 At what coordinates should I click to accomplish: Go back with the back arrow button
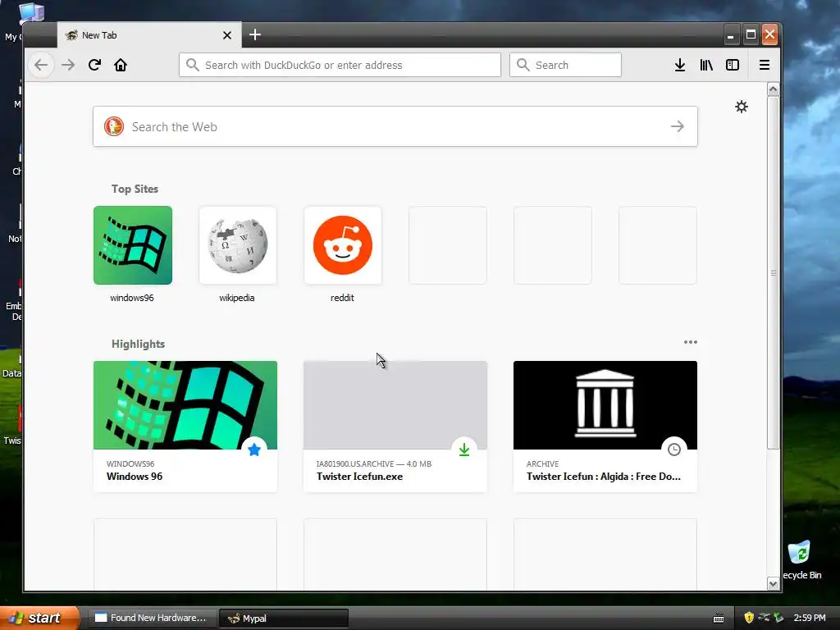point(41,65)
